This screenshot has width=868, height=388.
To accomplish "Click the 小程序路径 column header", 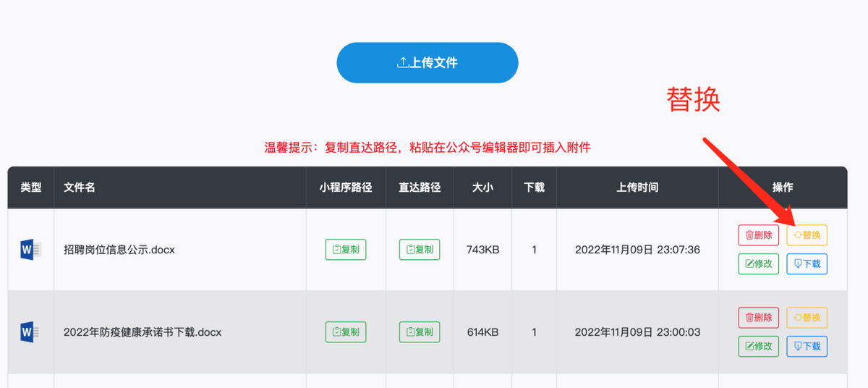I will click(346, 187).
